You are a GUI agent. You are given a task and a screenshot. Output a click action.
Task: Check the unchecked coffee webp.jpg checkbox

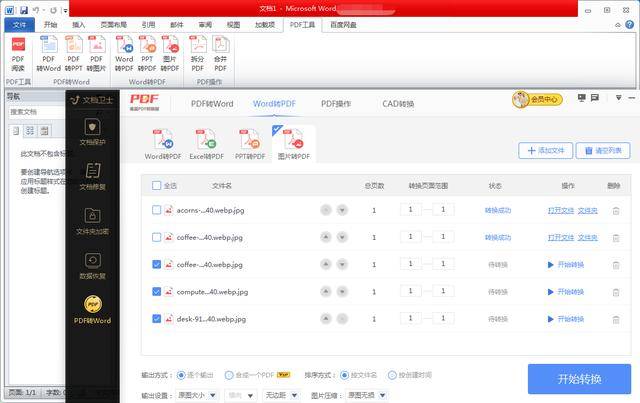pyautogui.click(x=156, y=237)
